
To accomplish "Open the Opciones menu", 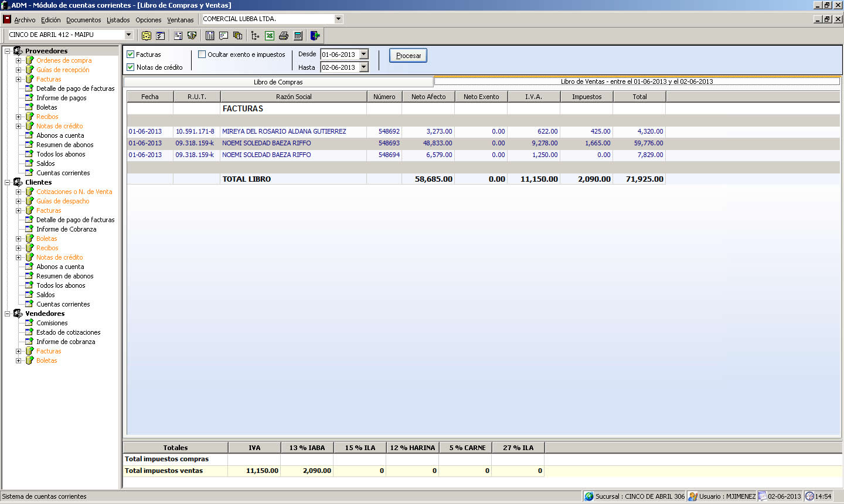I will click(148, 20).
